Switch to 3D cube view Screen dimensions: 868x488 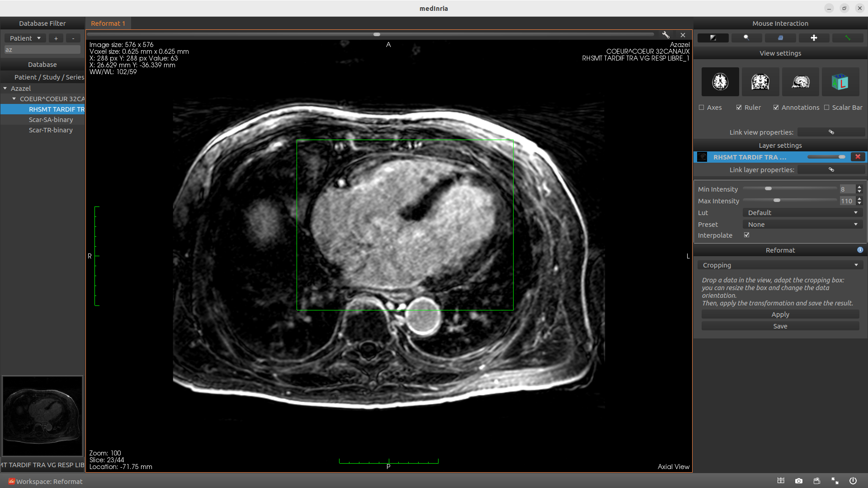point(840,82)
